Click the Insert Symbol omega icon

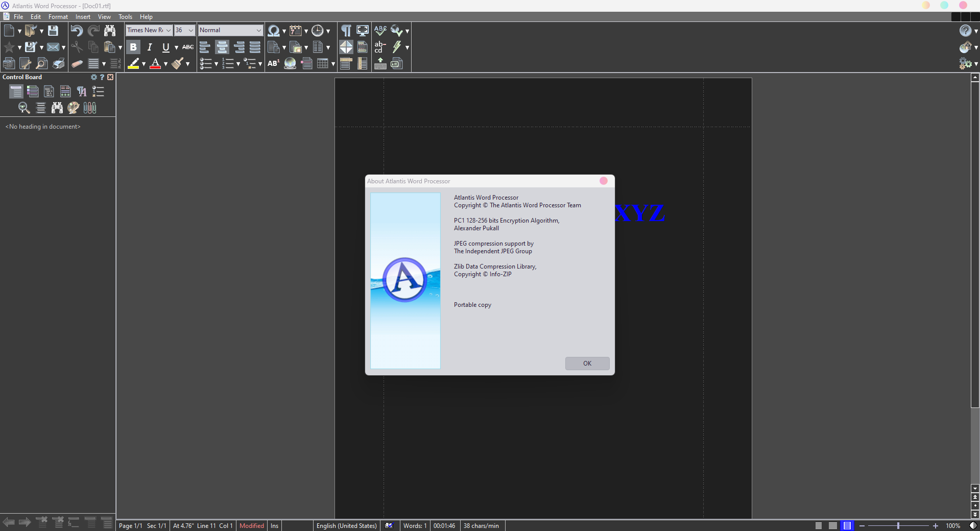click(274, 31)
